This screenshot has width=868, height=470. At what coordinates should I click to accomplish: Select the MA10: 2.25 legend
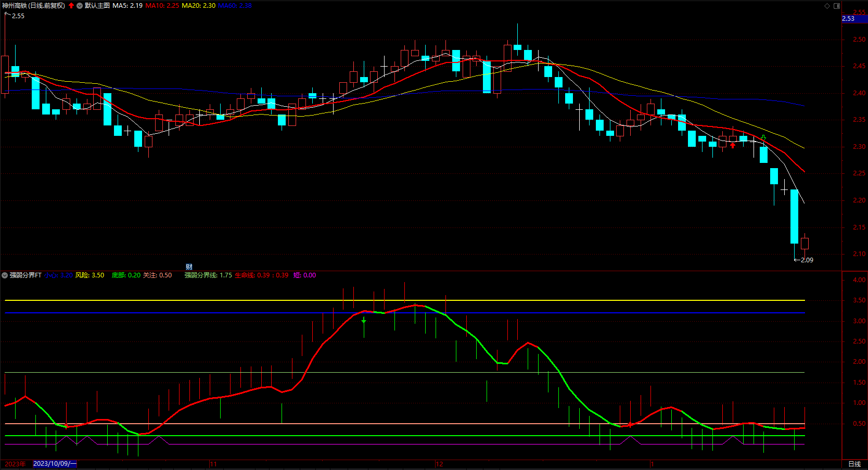[162, 6]
